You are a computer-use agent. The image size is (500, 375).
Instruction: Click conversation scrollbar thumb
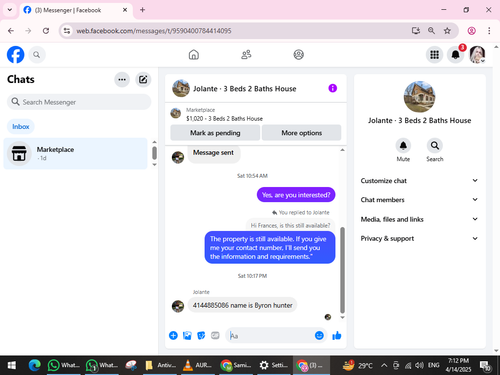342,270
